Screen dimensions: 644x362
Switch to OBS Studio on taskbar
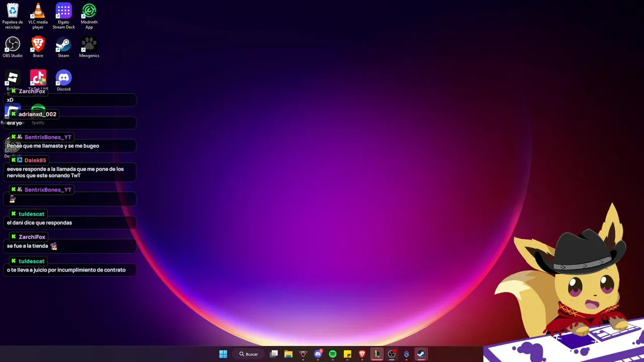(x=391, y=354)
